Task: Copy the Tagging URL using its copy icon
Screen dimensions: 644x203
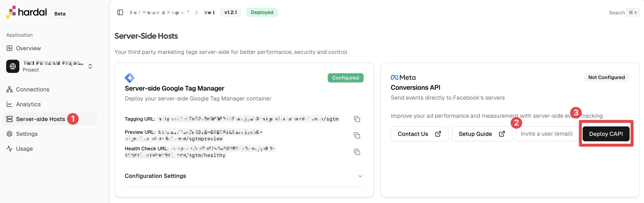Action: coord(357,119)
